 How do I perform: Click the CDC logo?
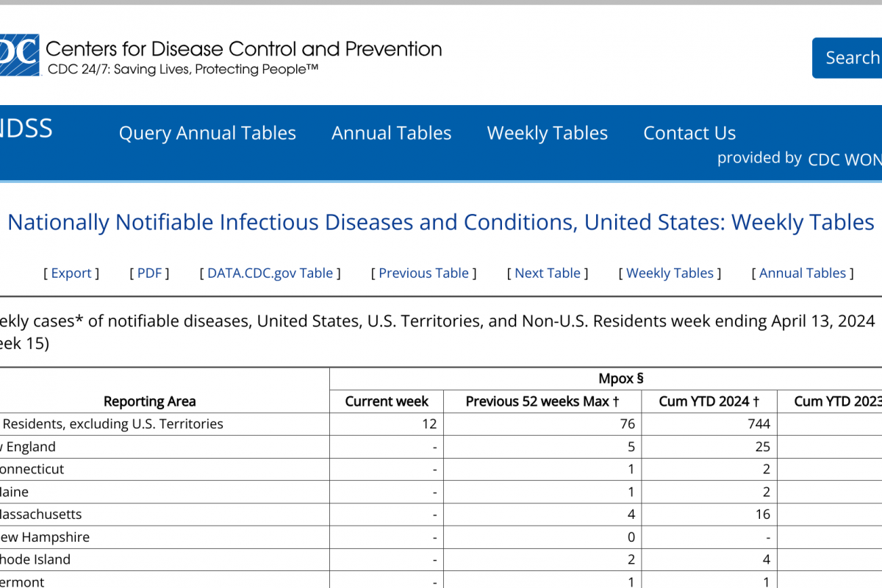coord(18,51)
